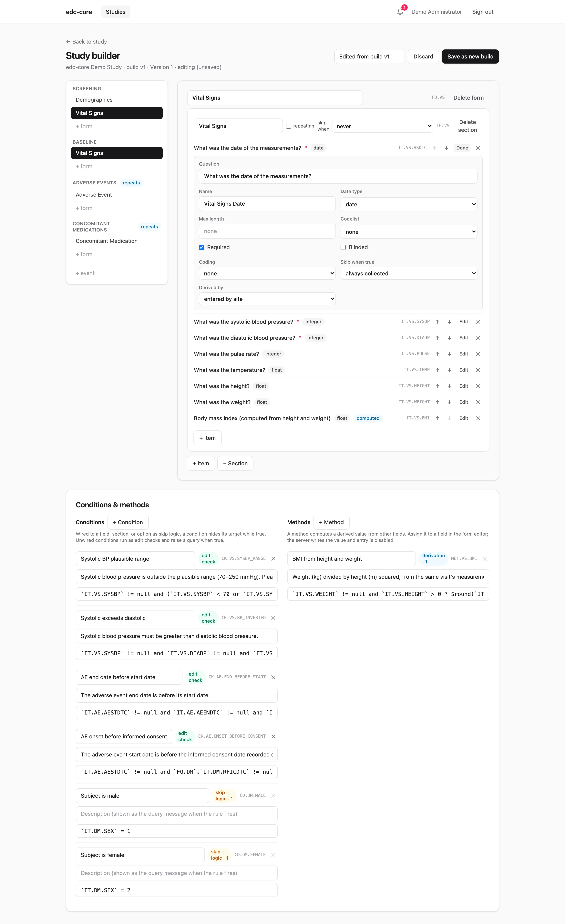Remove the weight item
The image size is (565, 924).
[478, 402]
